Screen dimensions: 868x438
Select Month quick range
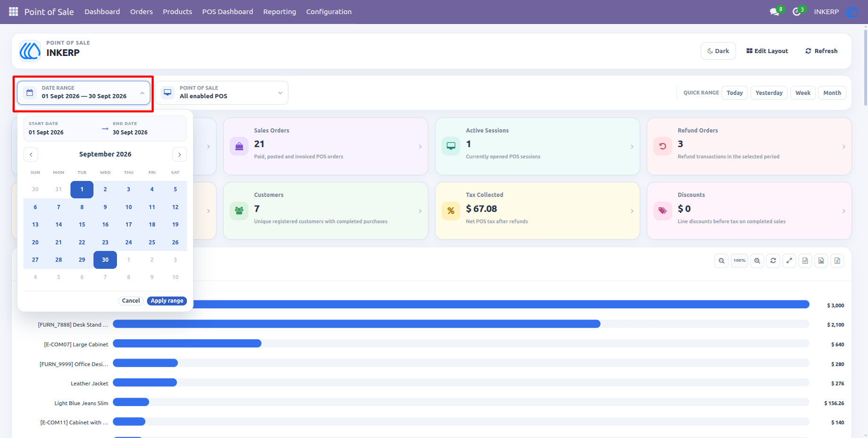coord(832,93)
